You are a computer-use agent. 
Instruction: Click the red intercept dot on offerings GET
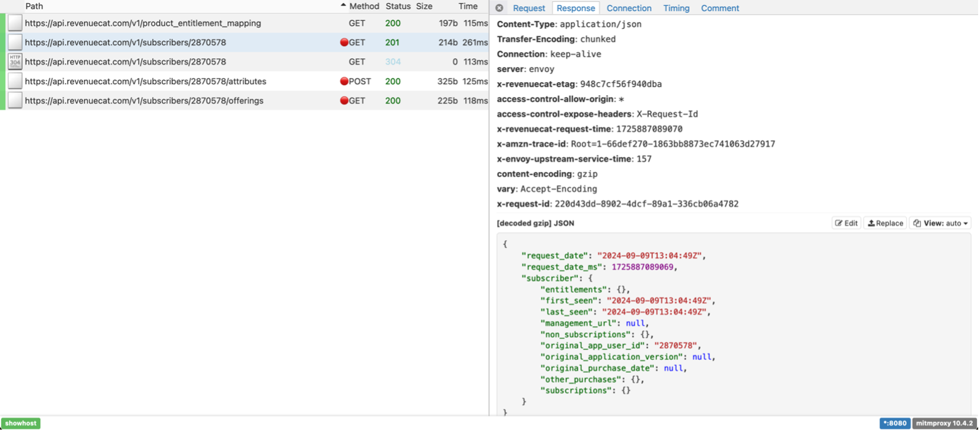point(344,101)
